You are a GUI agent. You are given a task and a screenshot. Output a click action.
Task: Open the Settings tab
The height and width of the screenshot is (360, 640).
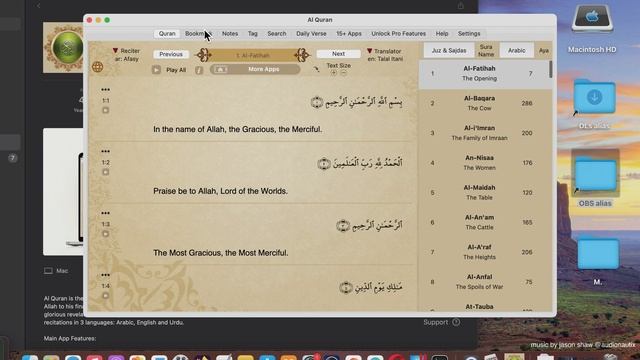click(469, 33)
